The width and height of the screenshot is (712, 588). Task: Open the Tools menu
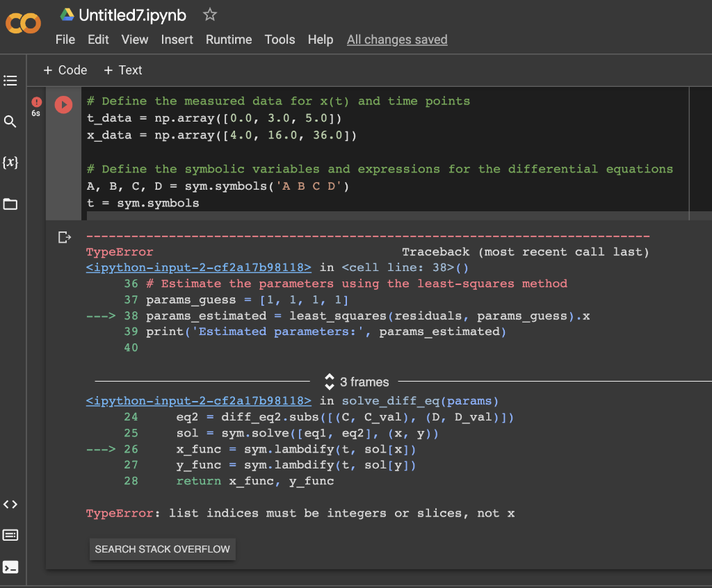[x=280, y=40]
